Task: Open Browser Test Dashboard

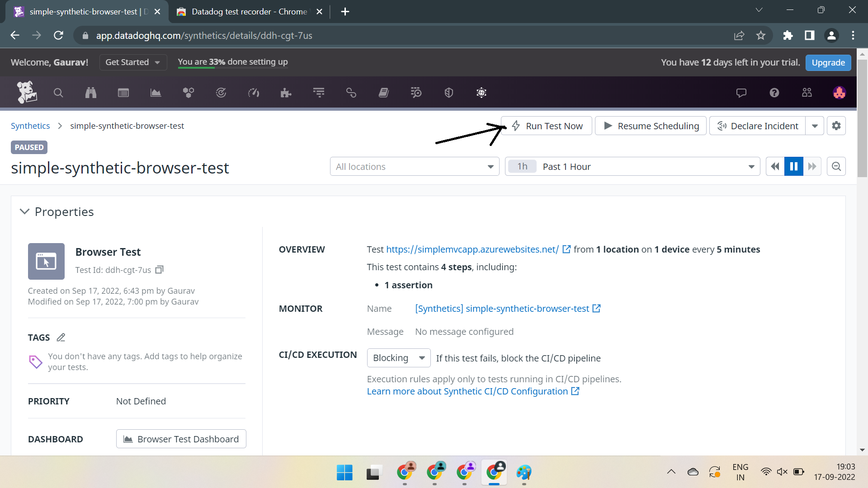Action: click(x=181, y=439)
